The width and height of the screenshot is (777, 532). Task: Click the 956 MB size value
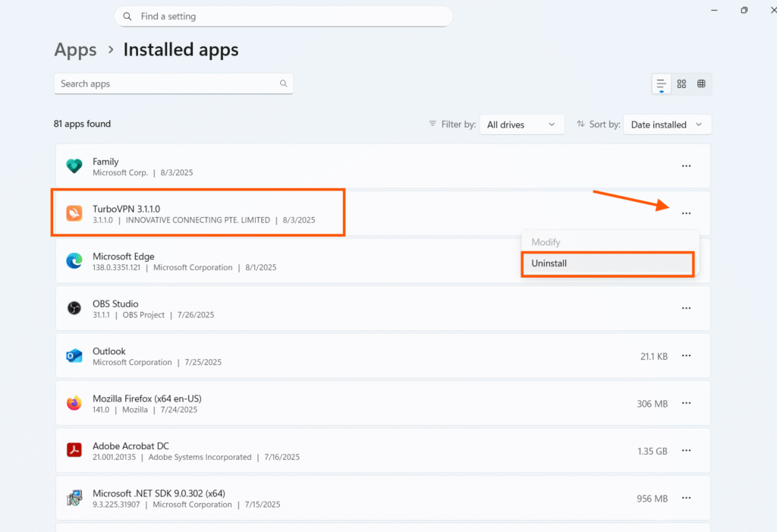[x=652, y=499]
